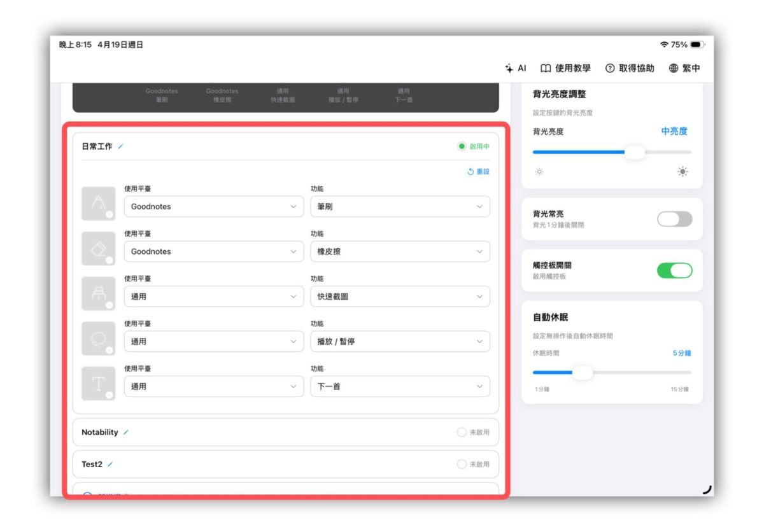Turn off the 觸控板開關 switch
The image size is (764, 532).
click(x=675, y=270)
